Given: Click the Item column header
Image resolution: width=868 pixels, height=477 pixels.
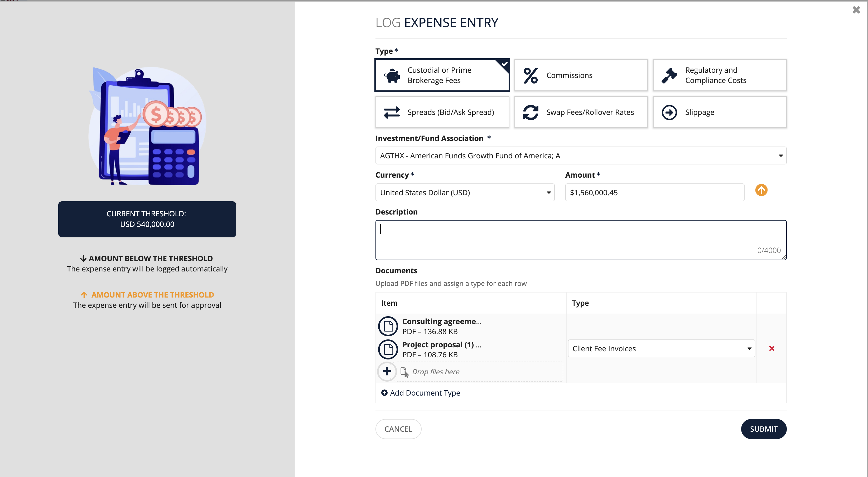Looking at the screenshot, I should pyautogui.click(x=389, y=303).
